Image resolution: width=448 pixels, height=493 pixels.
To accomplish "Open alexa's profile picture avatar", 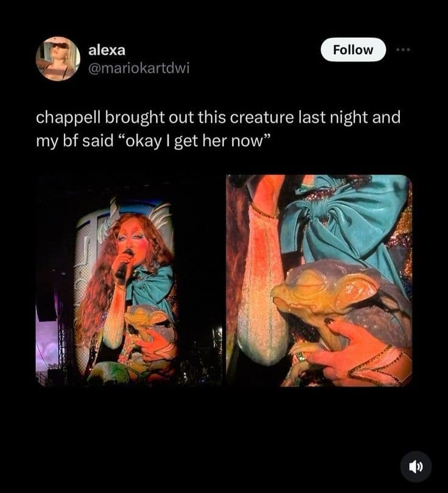I will 58,58.
